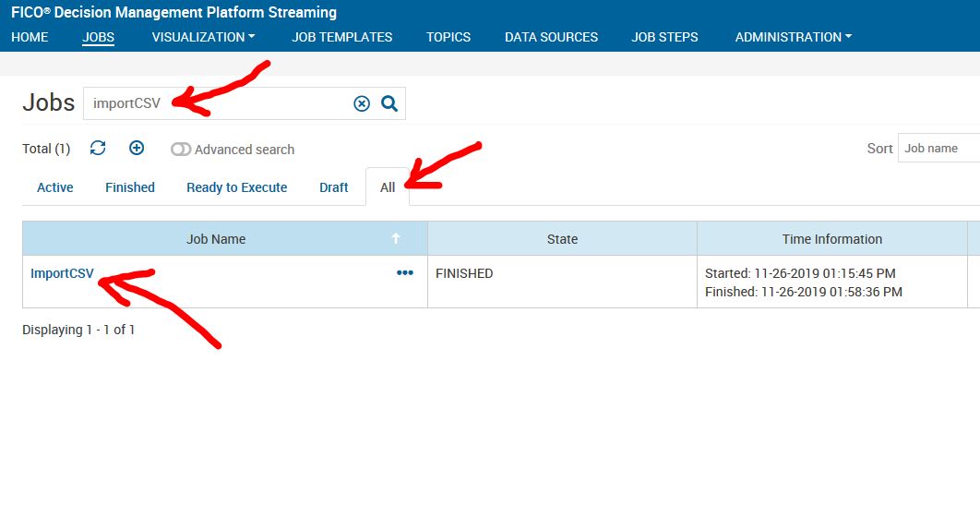Click the magnifier search icon
980x505 pixels.
(389, 103)
